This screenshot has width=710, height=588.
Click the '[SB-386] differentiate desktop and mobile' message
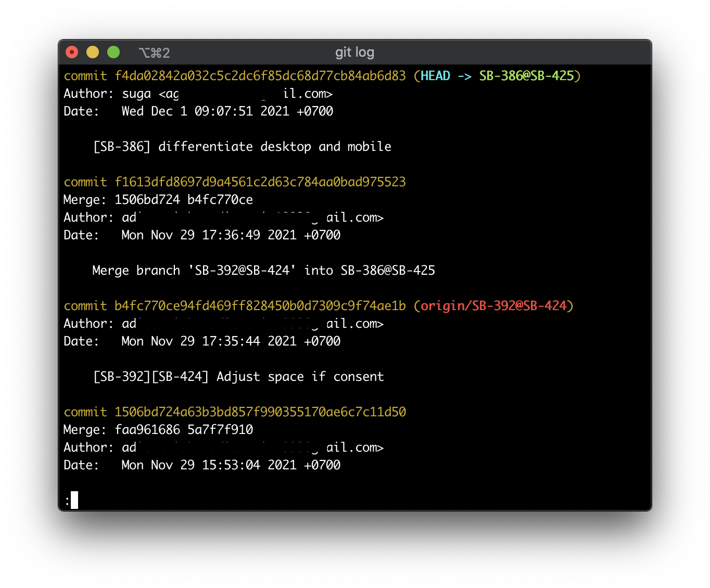click(x=242, y=147)
